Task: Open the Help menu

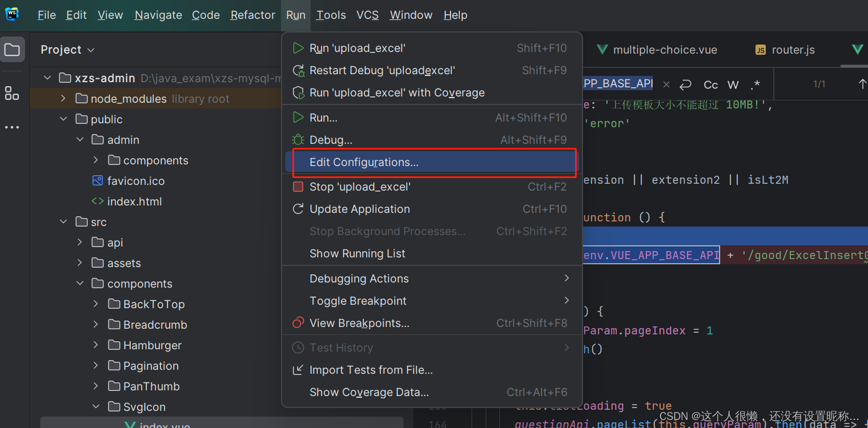Action: point(456,15)
